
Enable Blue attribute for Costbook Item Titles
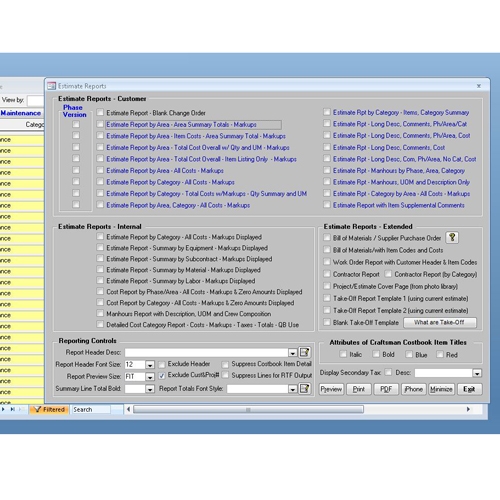click(409, 354)
